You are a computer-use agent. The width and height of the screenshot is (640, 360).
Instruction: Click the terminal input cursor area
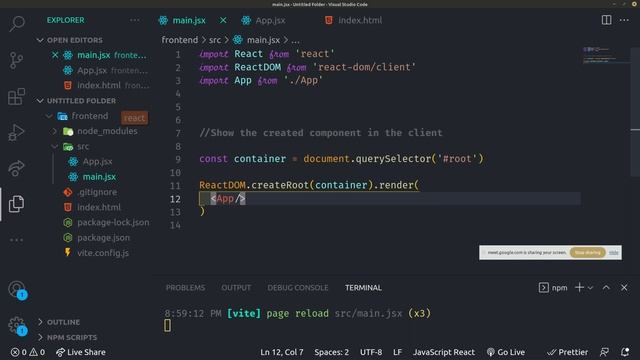pos(168,326)
